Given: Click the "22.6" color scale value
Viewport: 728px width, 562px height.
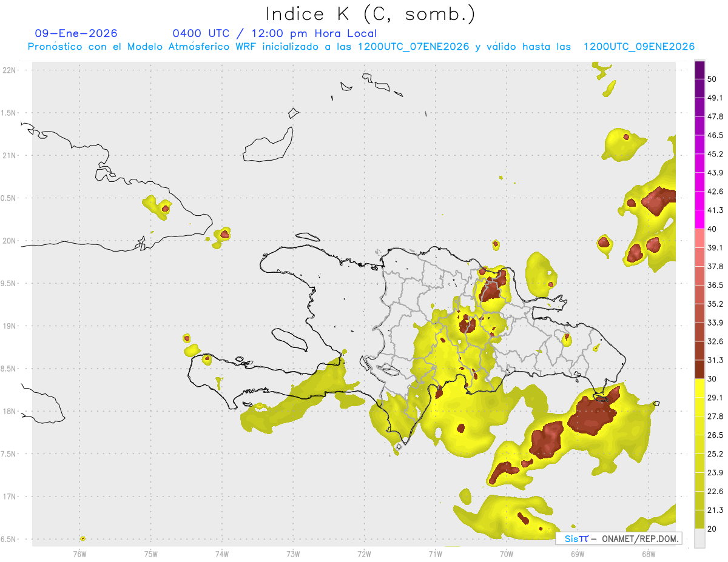Looking at the screenshot, I should coord(715,492).
